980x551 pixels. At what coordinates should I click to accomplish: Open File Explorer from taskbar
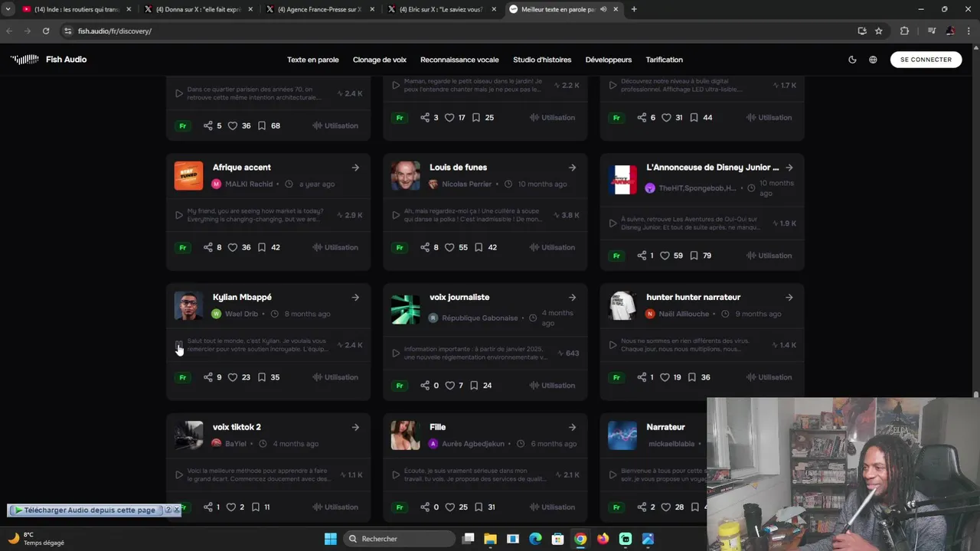click(x=490, y=539)
